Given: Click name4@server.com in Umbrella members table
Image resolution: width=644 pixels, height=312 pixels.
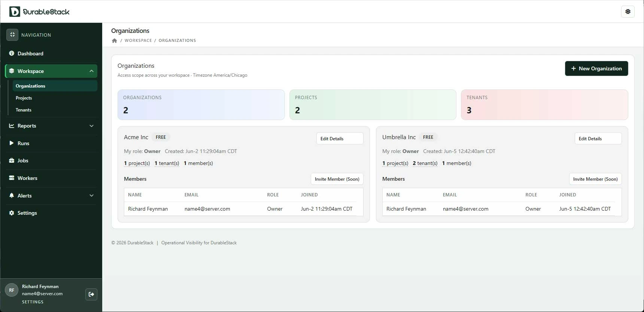Looking at the screenshot, I should point(465,209).
